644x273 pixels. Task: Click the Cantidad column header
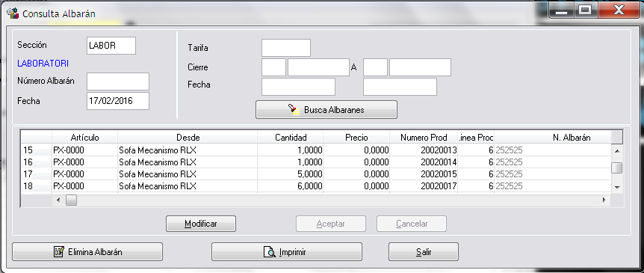(291, 138)
